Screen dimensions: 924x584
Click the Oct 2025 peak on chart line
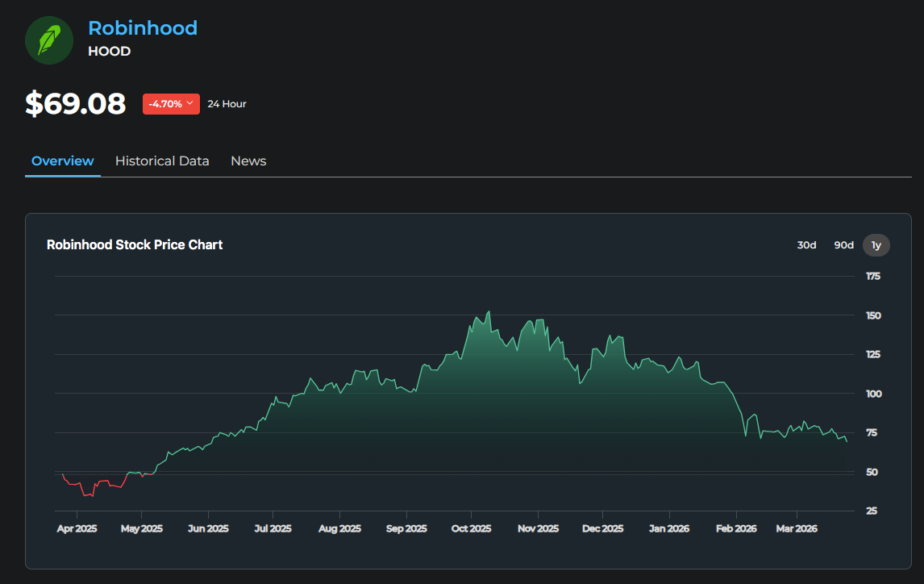(x=489, y=312)
